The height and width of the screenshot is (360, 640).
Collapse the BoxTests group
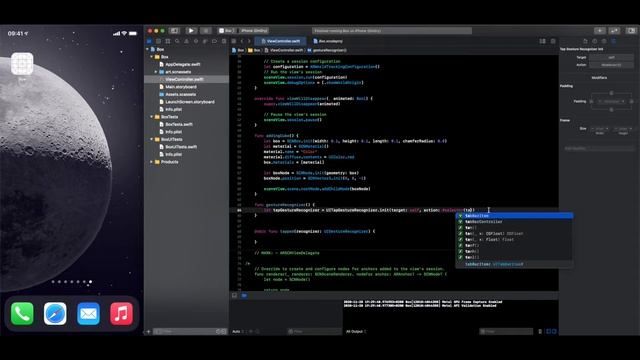[x=152, y=117]
